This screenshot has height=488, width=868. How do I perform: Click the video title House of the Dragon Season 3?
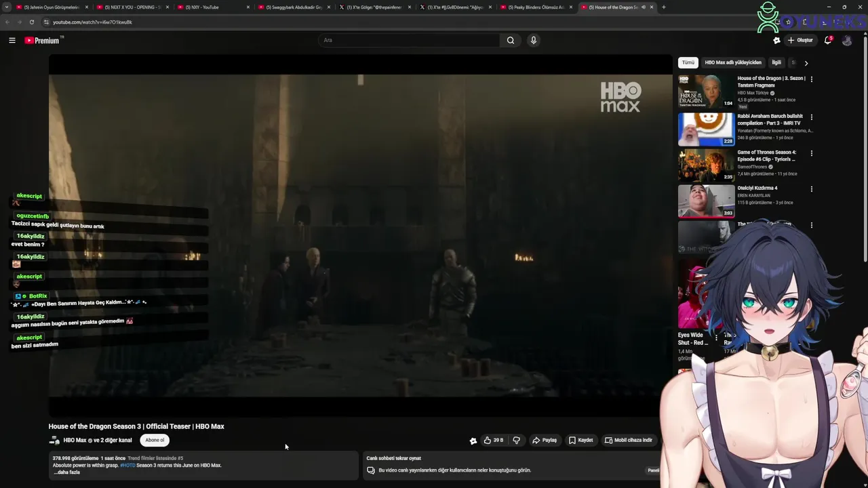136,426
